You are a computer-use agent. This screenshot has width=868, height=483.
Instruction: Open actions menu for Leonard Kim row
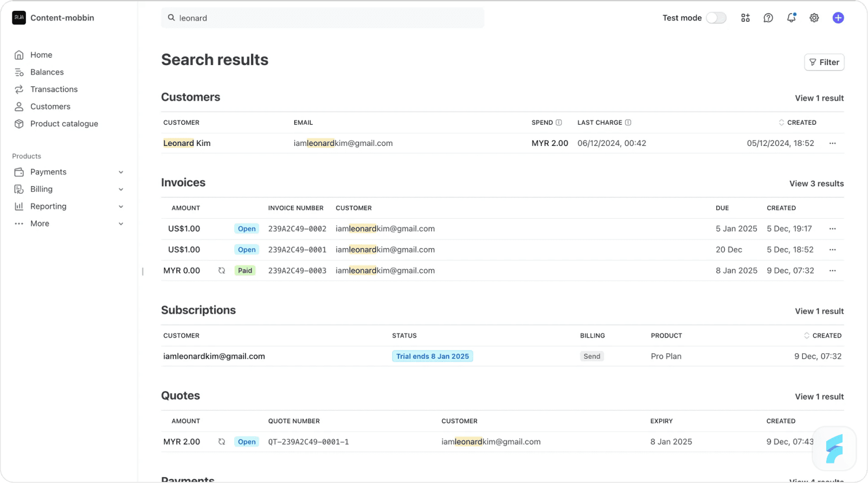pos(833,143)
